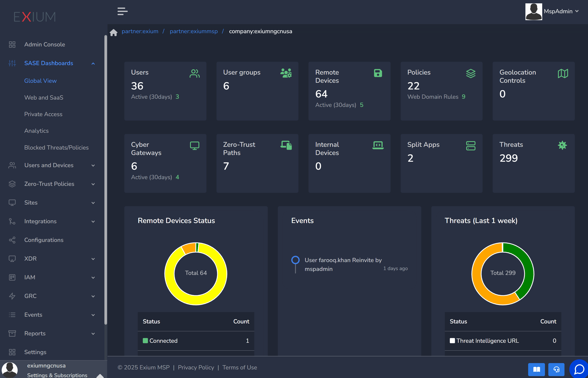Click the Users card people icon

click(194, 73)
